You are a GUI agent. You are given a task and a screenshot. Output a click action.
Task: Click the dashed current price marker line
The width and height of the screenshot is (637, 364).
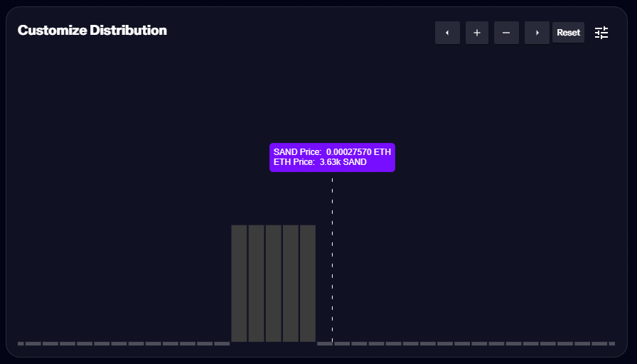[332, 260]
